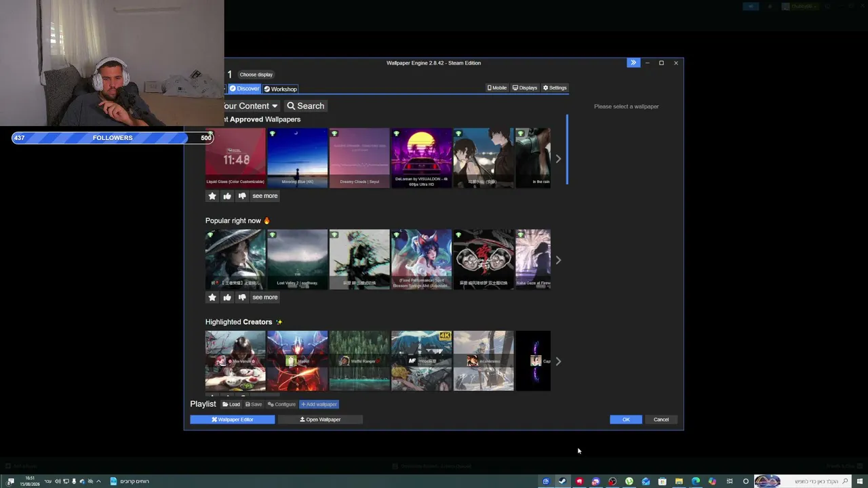
Task: Click Open Wallpaper button
Action: (320, 420)
